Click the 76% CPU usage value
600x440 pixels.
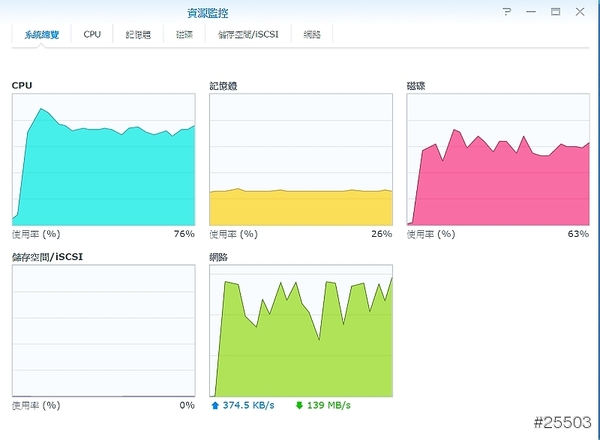[184, 234]
